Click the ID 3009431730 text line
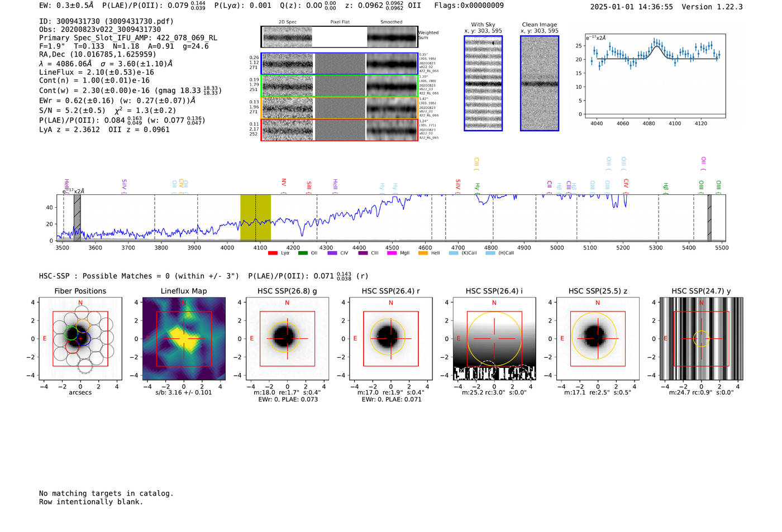 (x=106, y=21)
